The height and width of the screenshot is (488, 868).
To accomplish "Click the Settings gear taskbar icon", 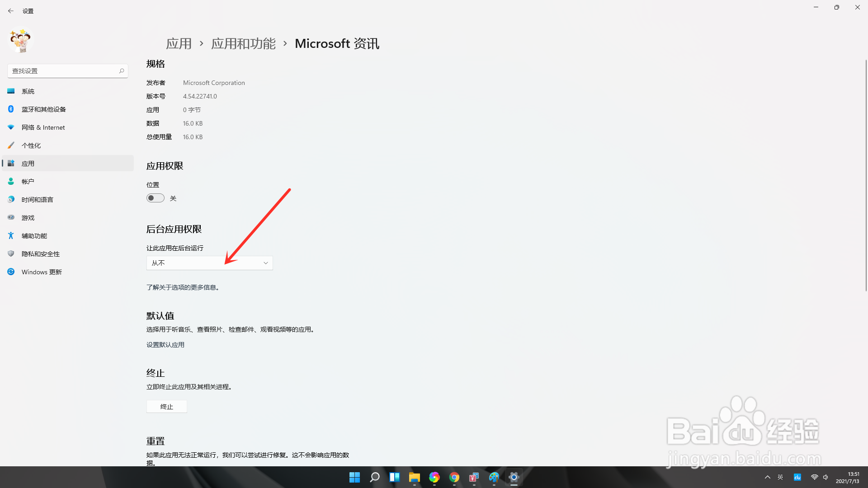I will [x=514, y=477].
